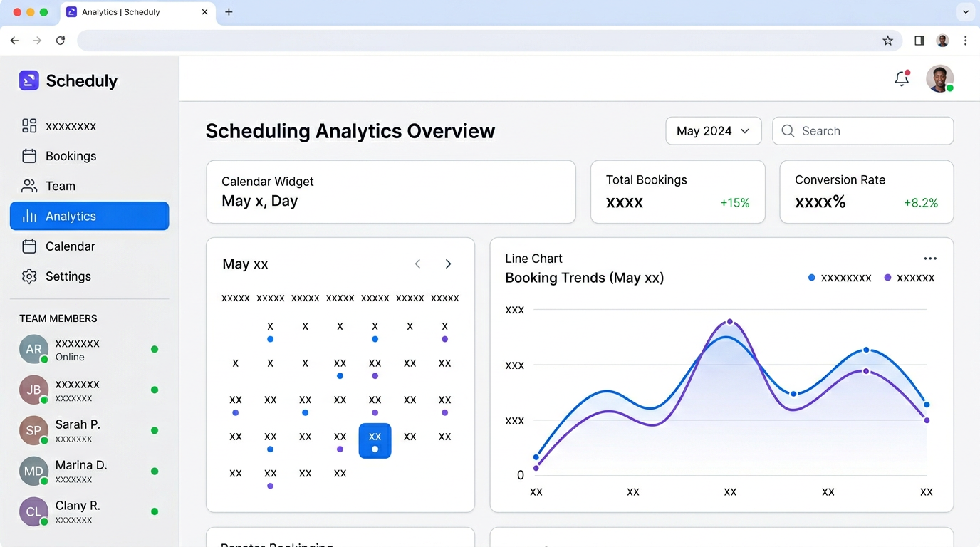The width and height of the screenshot is (980, 547).
Task: Click the Scheduly logo icon
Action: (x=28, y=80)
